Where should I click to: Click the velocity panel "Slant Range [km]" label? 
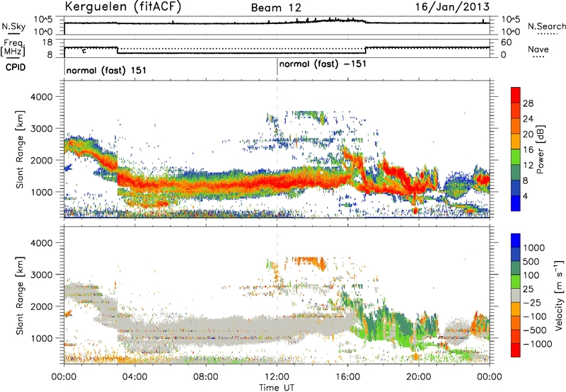20,295
